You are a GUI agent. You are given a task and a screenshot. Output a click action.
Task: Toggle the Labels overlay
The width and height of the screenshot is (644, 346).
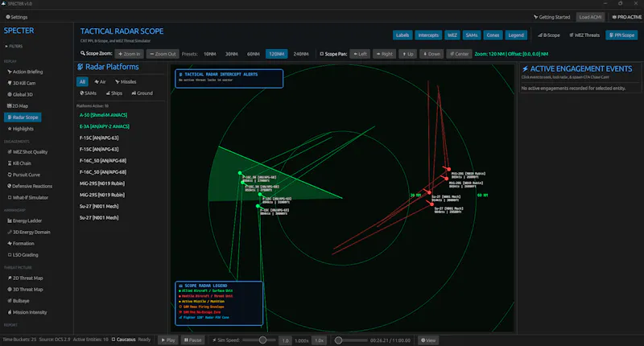[402, 35]
